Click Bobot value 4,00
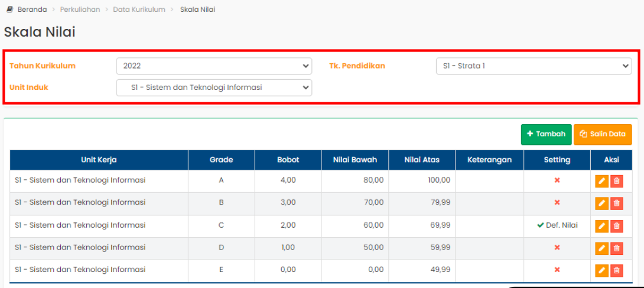This screenshot has width=644, height=288. pyautogui.click(x=288, y=180)
